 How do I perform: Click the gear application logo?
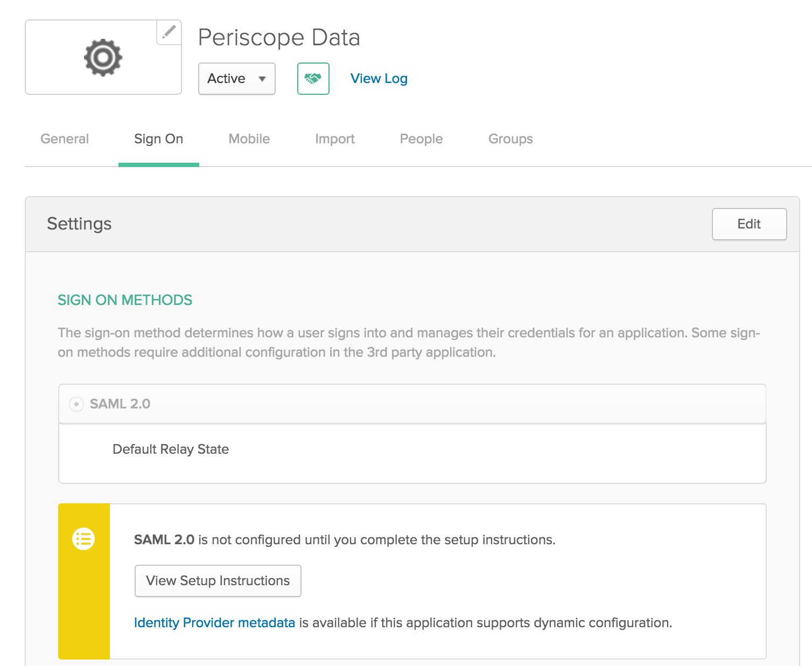(x=103, y=57)
